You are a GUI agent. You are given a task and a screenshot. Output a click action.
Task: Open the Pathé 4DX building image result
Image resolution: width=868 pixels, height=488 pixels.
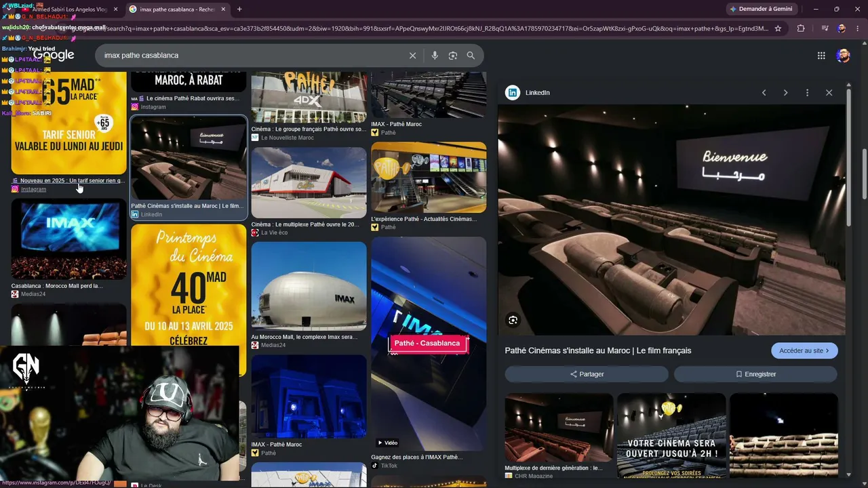[x=309, y=98]
